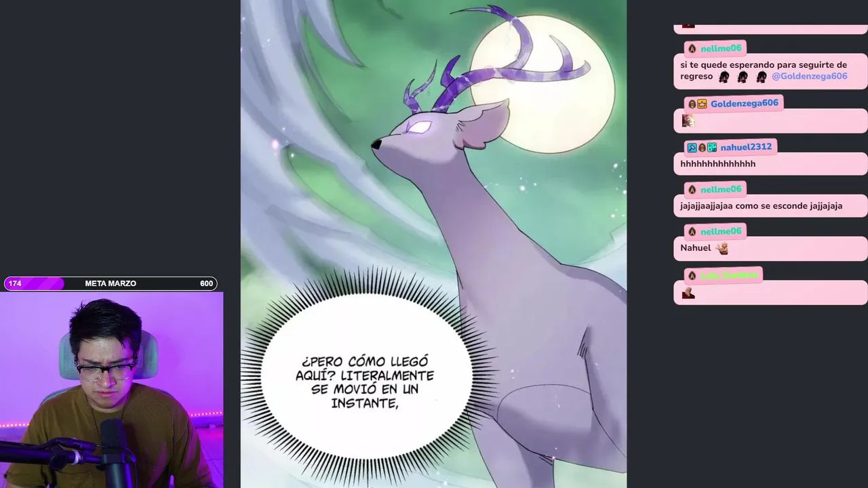Click the emote in Goldenzega606's message
868x488 pixels.
688,121
